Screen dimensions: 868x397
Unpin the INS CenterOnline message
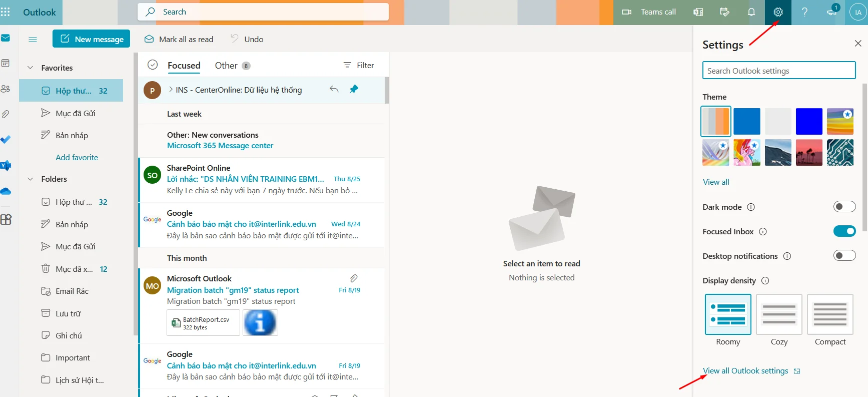354,89
